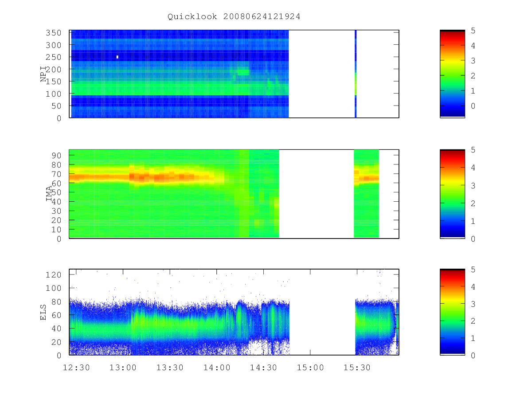Click the narrow NPI data stripe near 15:30

click(356, 74)
